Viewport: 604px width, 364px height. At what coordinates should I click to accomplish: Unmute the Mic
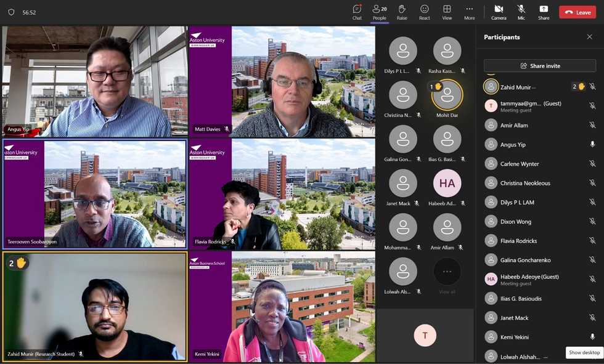(521, 12)
